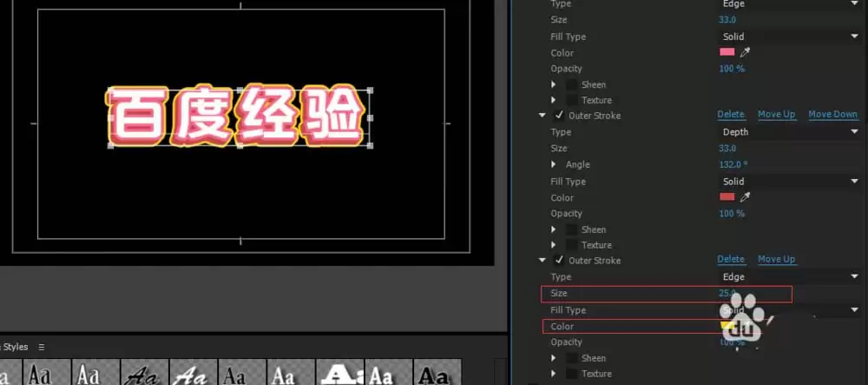The height and width of the screenshot is (385, 868).
Task: Disable the Outer Stroke that has Move Down
Action: (559, 116)
